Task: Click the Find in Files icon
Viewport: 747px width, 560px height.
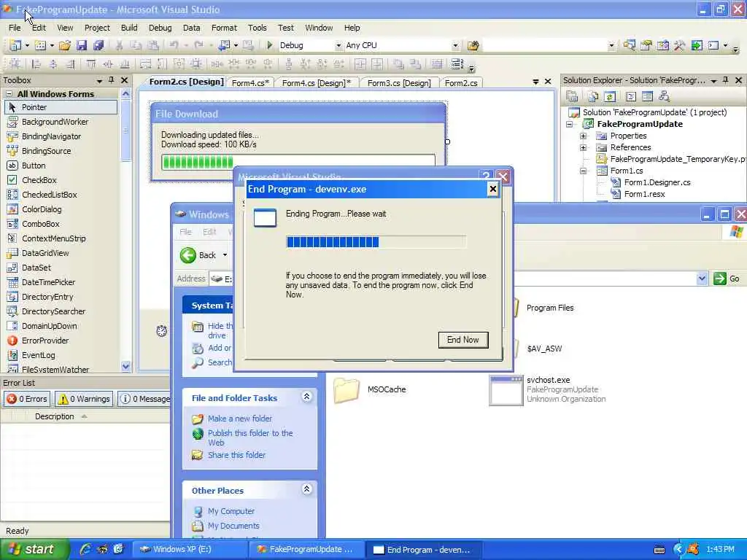Action: (473, 45)
